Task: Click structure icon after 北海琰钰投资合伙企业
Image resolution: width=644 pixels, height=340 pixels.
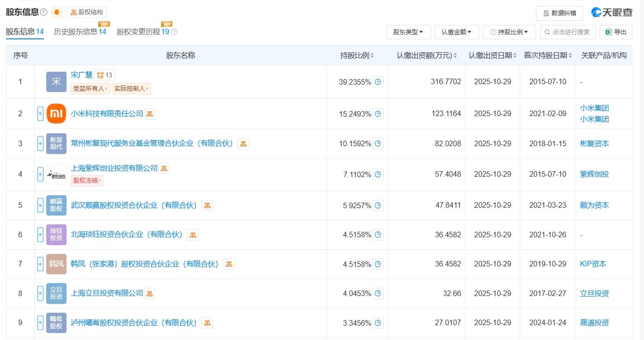Action: 193,235
